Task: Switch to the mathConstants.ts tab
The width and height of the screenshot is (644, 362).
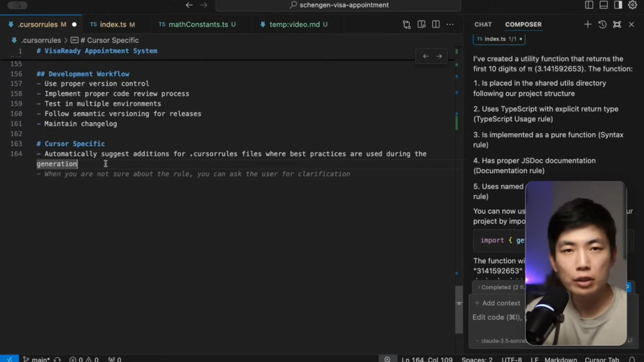Action: point(198,24)
